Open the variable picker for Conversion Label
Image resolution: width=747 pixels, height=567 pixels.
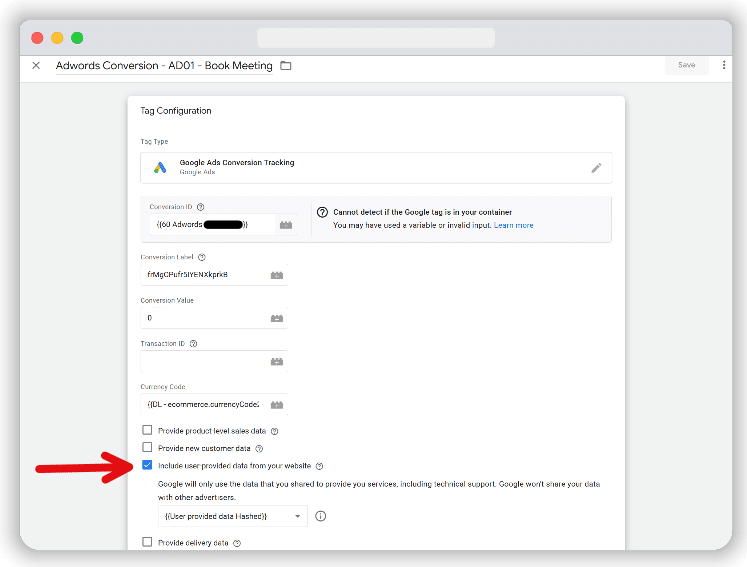coord(277,275)
